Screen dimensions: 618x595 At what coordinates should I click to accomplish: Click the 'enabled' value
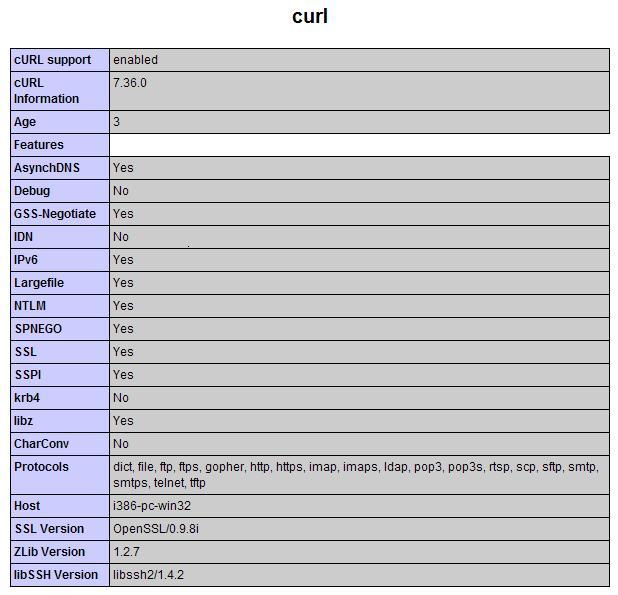tap(136, 60)
